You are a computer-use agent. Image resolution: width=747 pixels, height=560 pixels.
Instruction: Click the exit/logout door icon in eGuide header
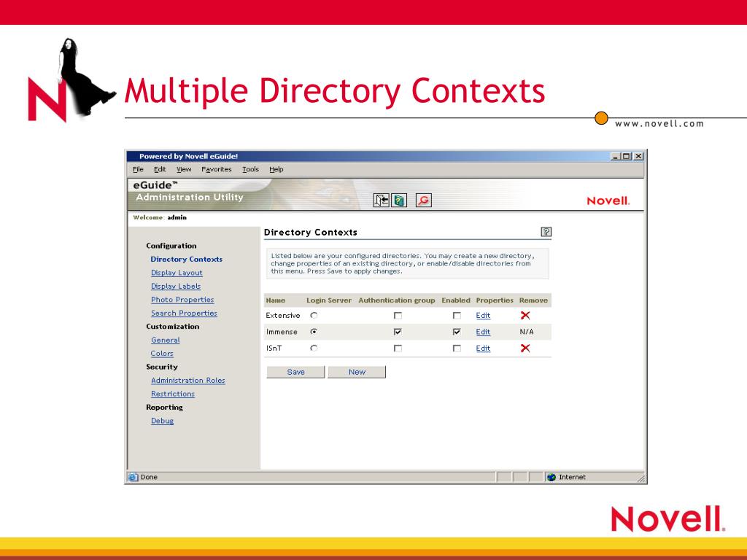tap(381, 201)
